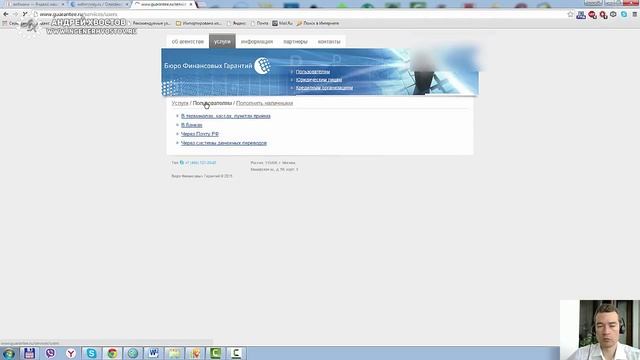The height and width of the screenshot is (360, 640).
Task: Close the active guarantee.ru tab
Action: (191, 4)
